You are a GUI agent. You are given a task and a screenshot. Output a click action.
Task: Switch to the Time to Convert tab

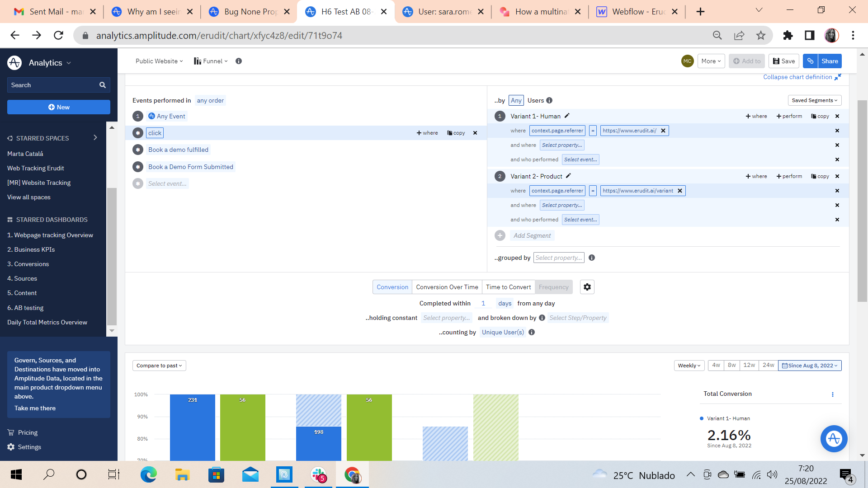pyautogui.click(x=508, y=287)
